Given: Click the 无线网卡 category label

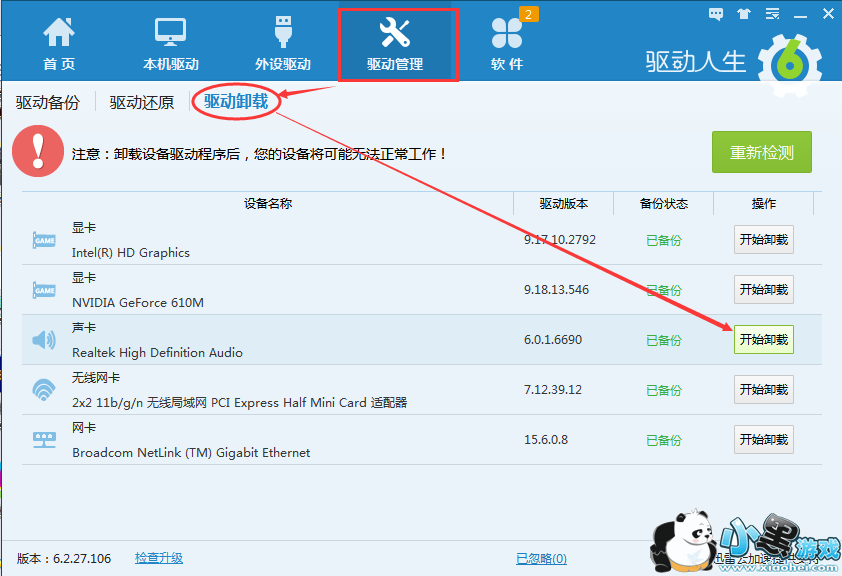Looking at the screenshot, I should pos(96,378).
